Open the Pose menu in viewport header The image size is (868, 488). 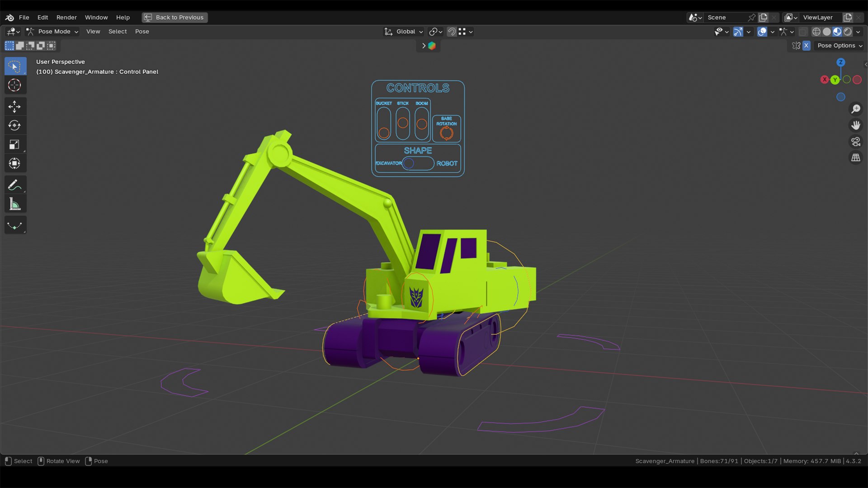(x=142, y=32)
